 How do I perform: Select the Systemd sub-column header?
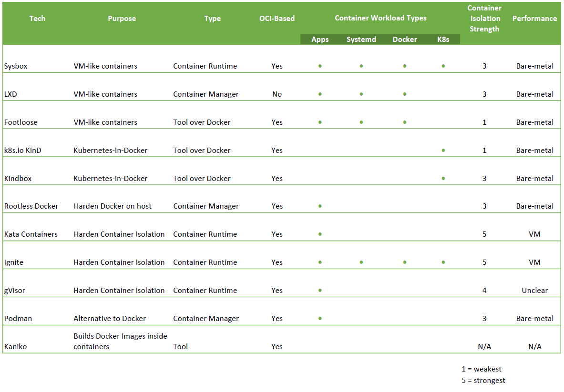pyautogui.click(x=361, y=40)
